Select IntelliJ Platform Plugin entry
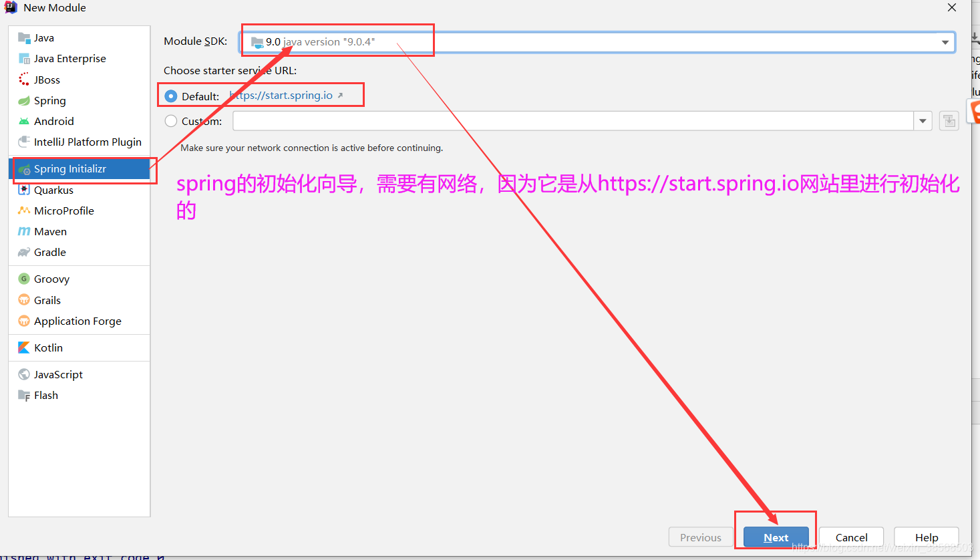The width and height of the screenshot is (980, 560). pyautogui.click(x=79, y=142)
